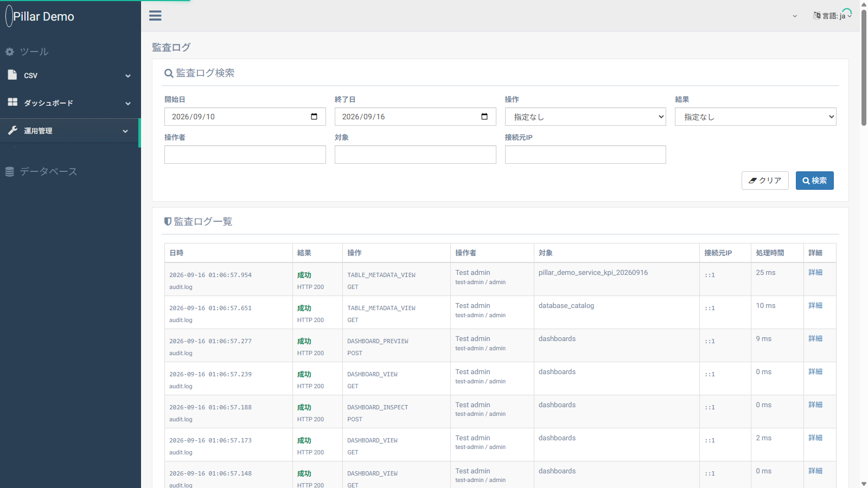Select timestamp 2026-09-16 01:06:57.277
This screenshot has width=868, height=488.
pos(210,341)
